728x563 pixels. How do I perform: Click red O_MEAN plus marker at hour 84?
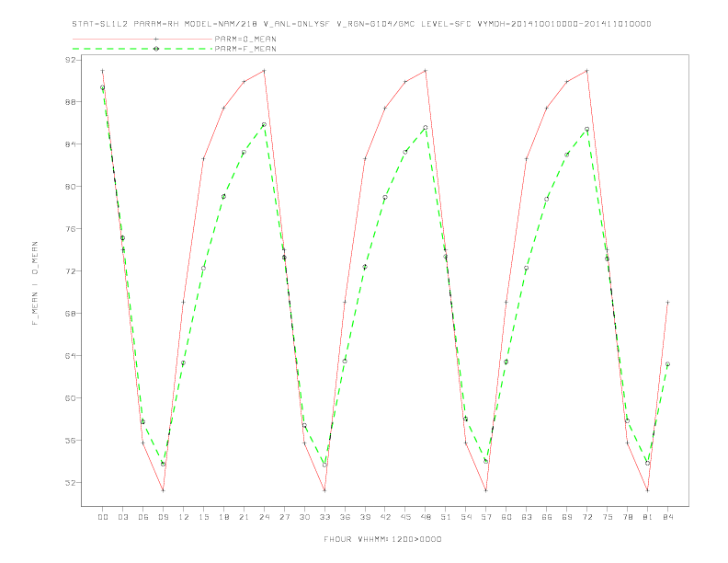pos(667,303)
